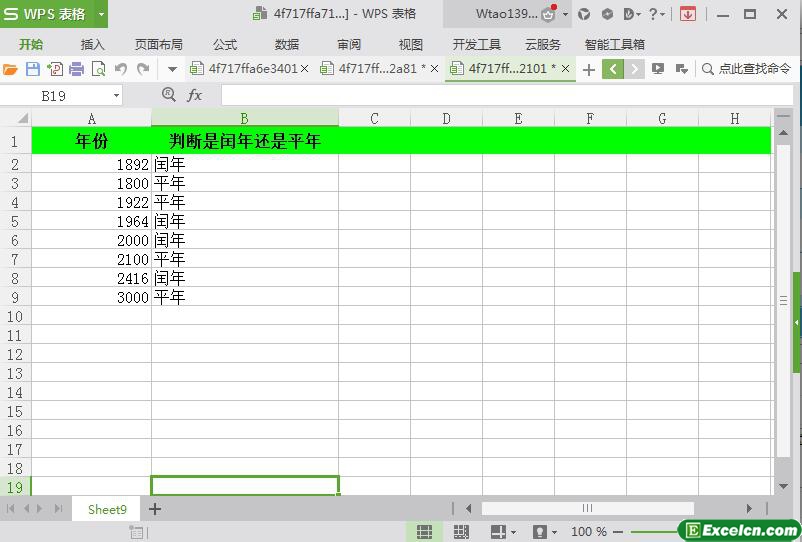Click the Print Preview icon
Screen dimensions: 802x542
pos(98,69)
